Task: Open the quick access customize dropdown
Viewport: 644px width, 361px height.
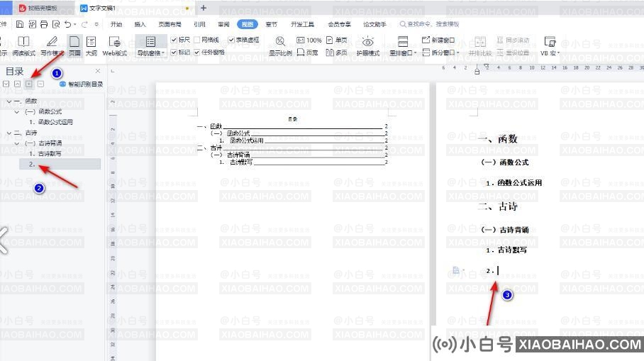Action: [x=96, y=25]
